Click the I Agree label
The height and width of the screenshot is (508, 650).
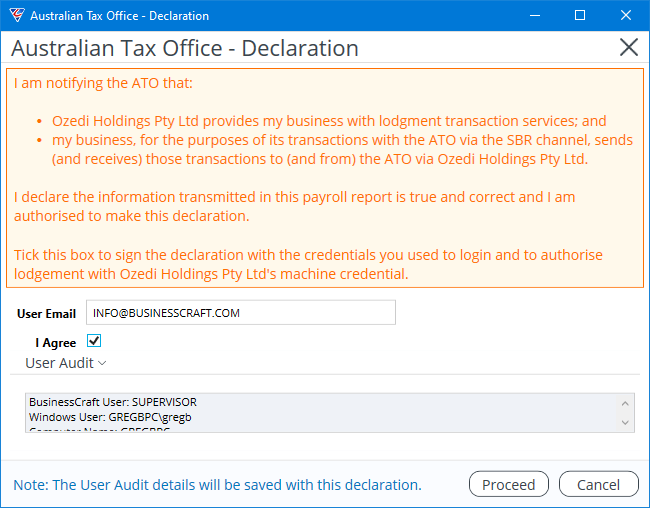tap(56, 343)
